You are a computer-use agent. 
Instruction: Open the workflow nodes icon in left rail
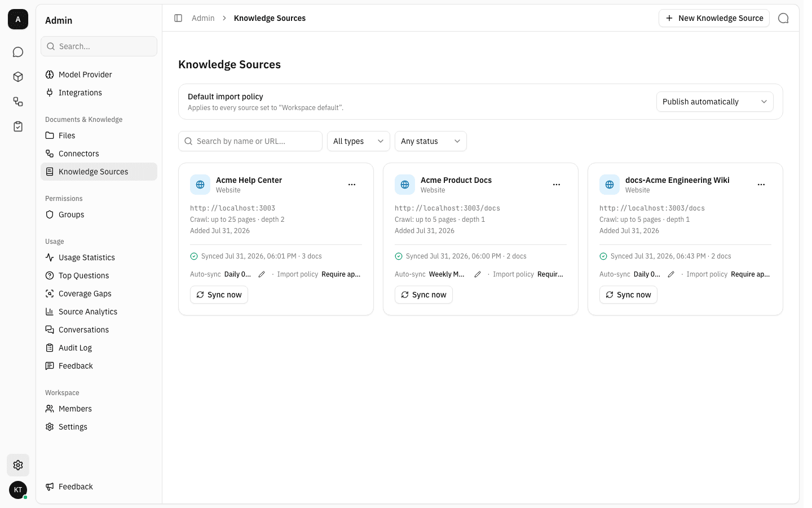pyautogui.click(x=18, y=102)
